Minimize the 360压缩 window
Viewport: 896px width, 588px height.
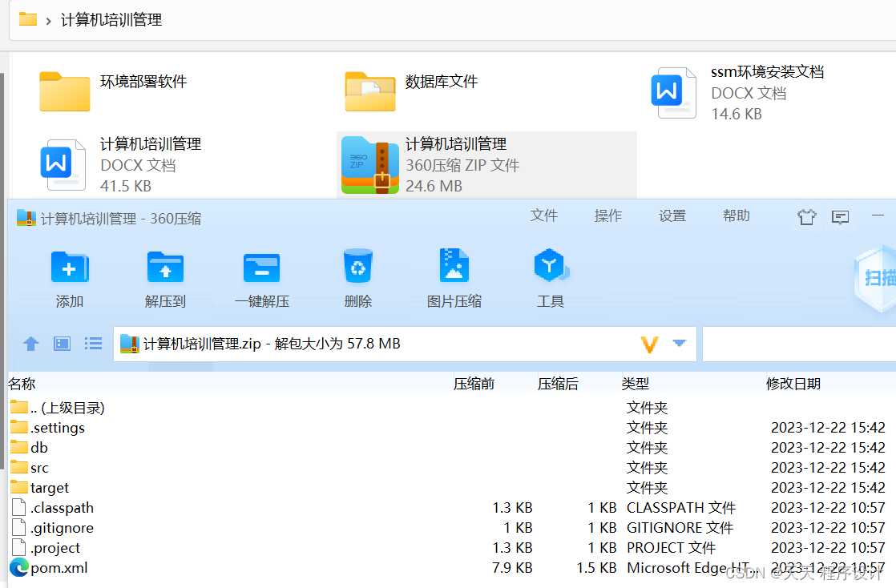pos(878,216)
